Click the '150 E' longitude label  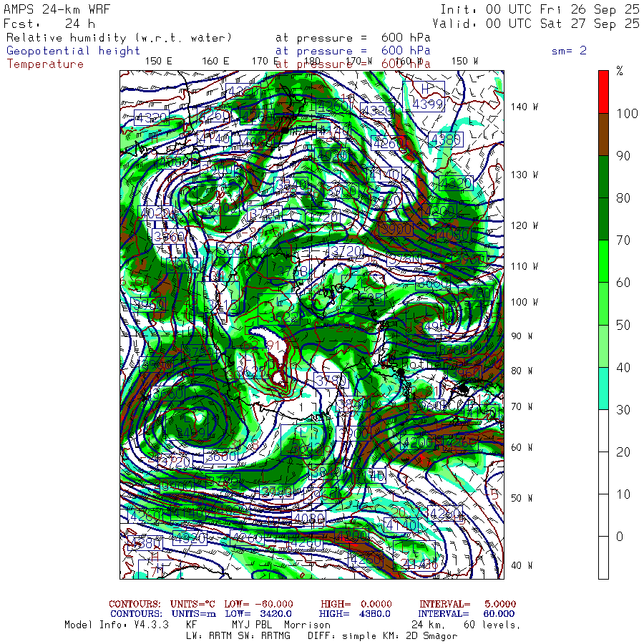pyautogui.click(x=159, y=62)
